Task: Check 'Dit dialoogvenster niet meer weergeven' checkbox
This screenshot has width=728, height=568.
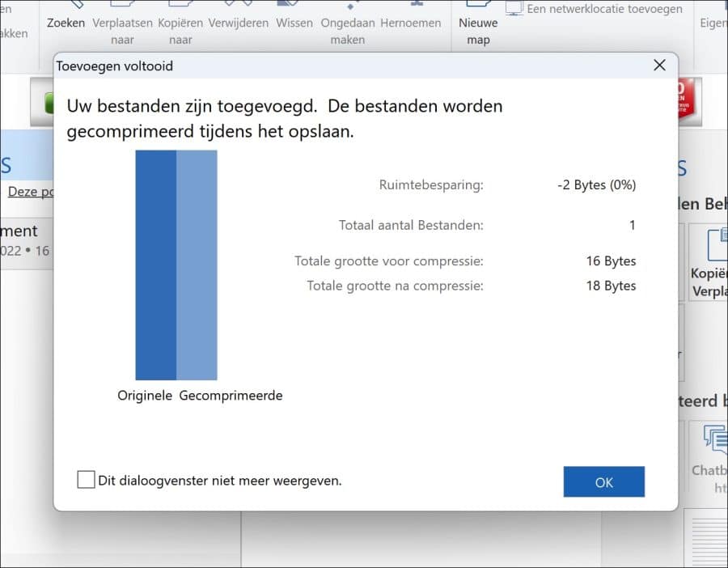Action: coord(86,480)
